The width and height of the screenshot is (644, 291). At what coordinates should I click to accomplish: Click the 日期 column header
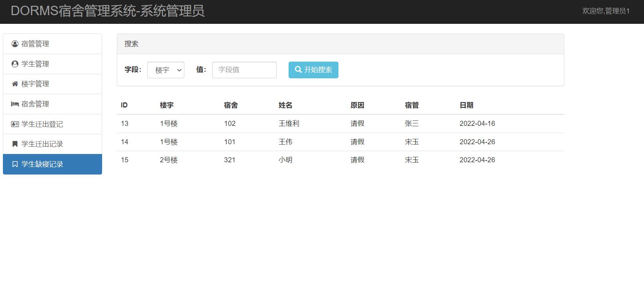(466, 105)
